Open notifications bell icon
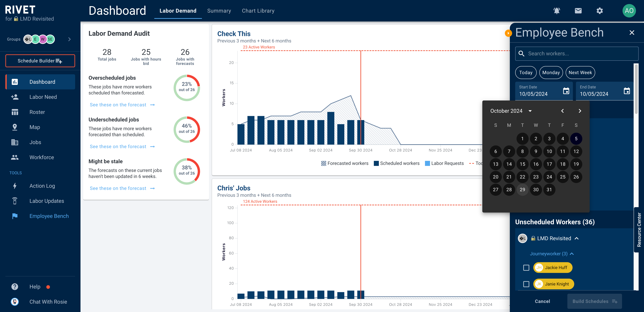The height and width of the screenshot is (312, 644). coord(556,11)
